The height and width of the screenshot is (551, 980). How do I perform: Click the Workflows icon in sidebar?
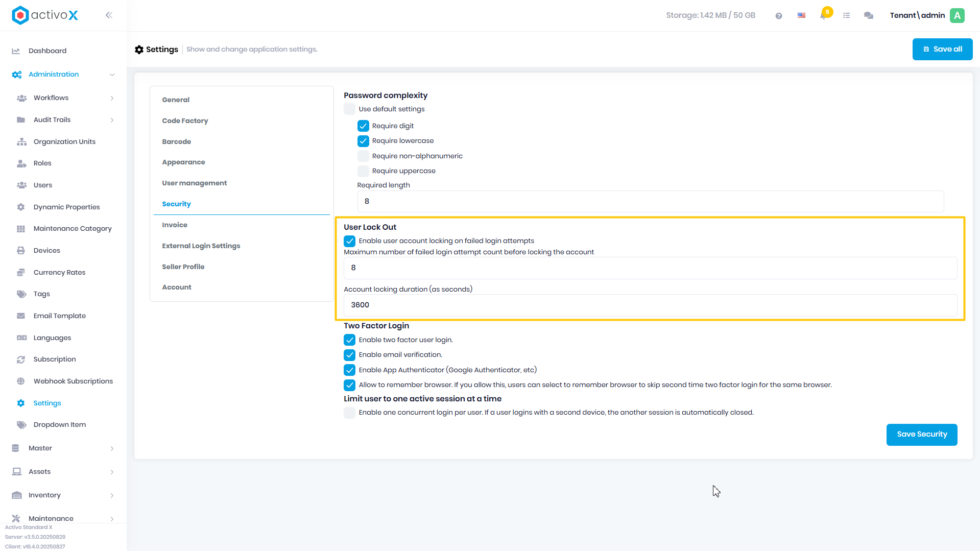tap(21, 98)
